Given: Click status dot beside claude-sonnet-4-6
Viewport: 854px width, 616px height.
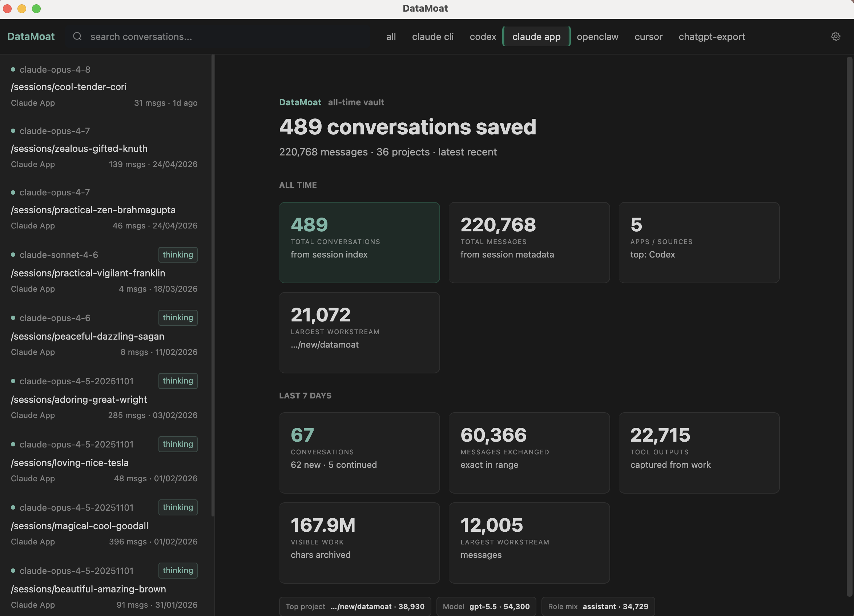Looking at the screenshot, I should coord(13,255).
